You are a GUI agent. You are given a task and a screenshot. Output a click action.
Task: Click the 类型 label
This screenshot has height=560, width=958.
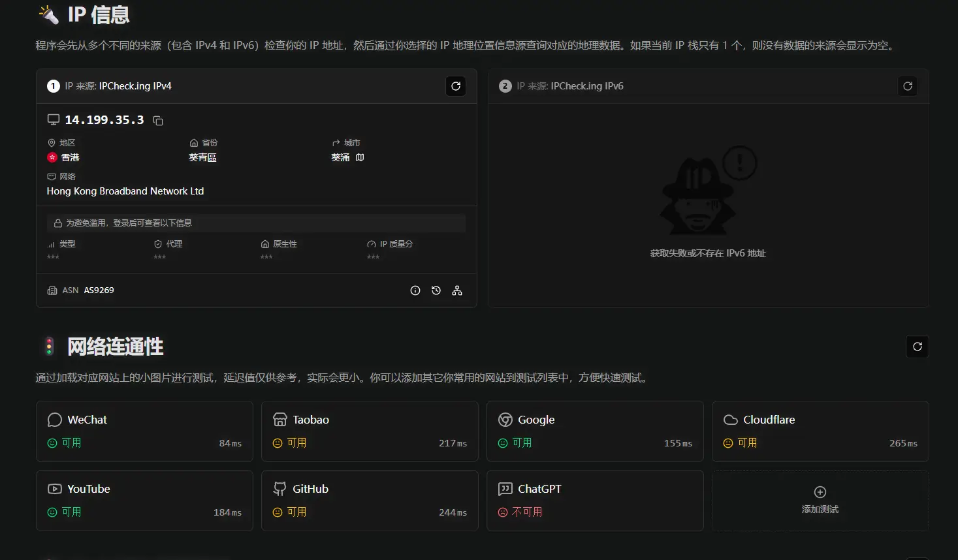67,244
